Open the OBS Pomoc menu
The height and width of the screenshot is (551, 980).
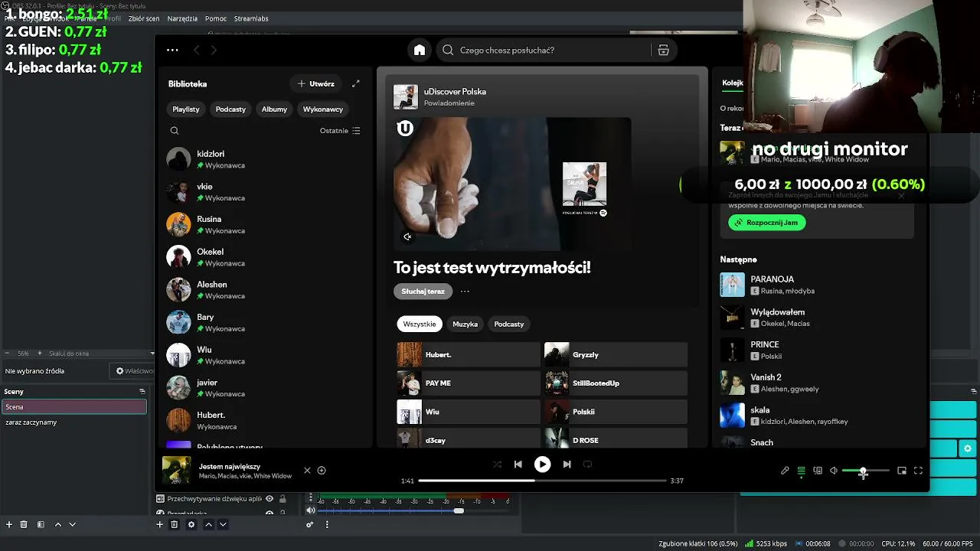point(216,18)
